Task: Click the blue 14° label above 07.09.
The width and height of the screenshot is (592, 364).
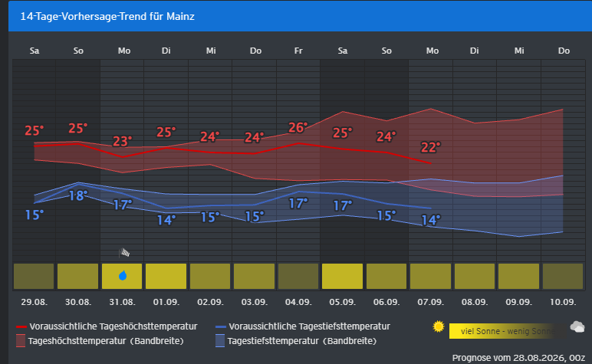Action: point(431,220)
